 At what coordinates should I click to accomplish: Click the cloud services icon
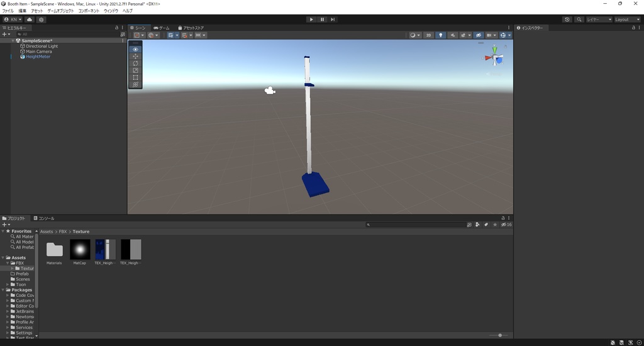click(x=30, y=20)
